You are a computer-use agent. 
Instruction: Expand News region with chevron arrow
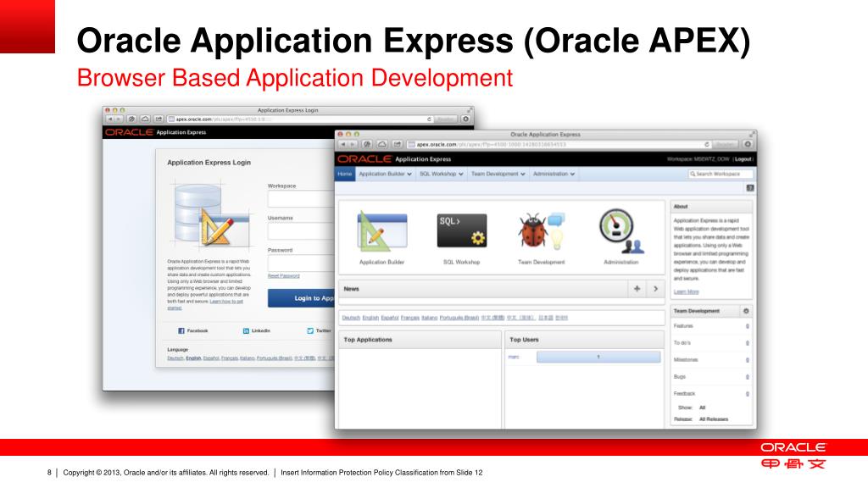[x=655, y=289]
